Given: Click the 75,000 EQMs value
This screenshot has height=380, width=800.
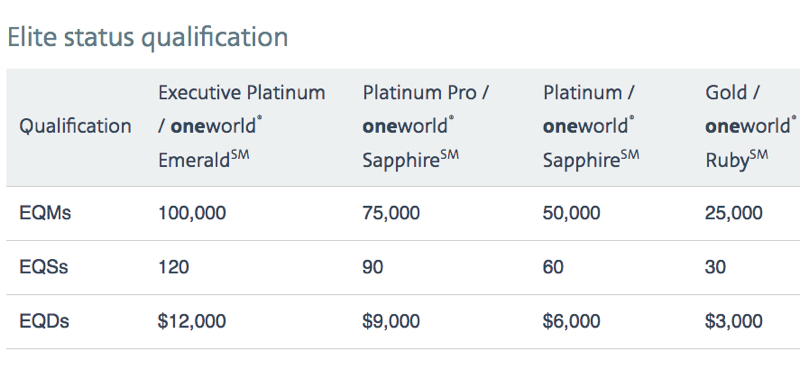Looking at the screenshot, I should tap(391, 213).
